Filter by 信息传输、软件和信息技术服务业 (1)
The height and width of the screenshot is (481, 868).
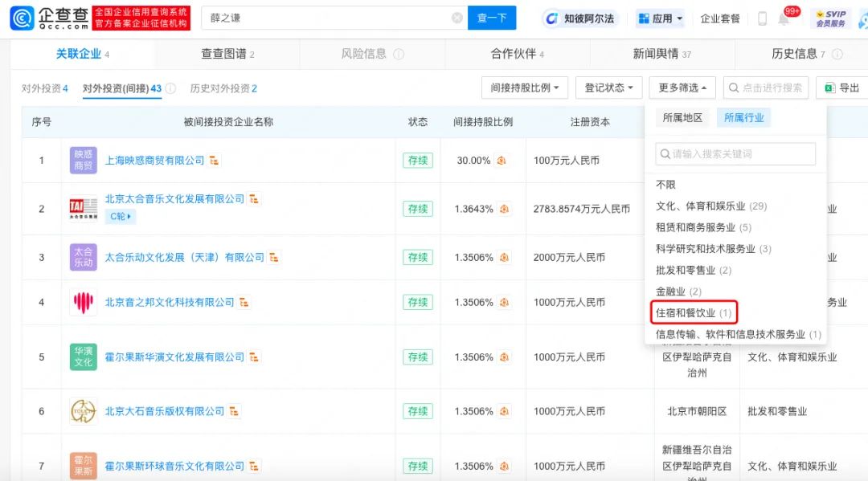(x=738, y=334)
